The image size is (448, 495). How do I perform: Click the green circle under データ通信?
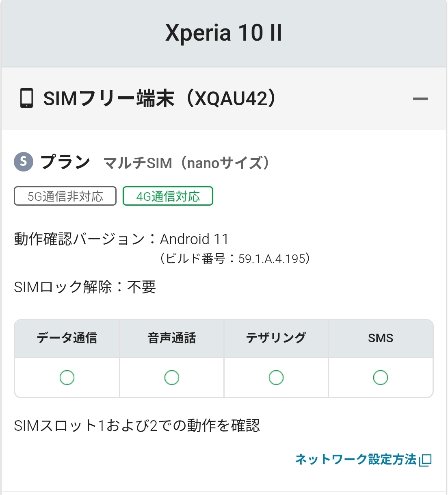(x=67, y=378)
